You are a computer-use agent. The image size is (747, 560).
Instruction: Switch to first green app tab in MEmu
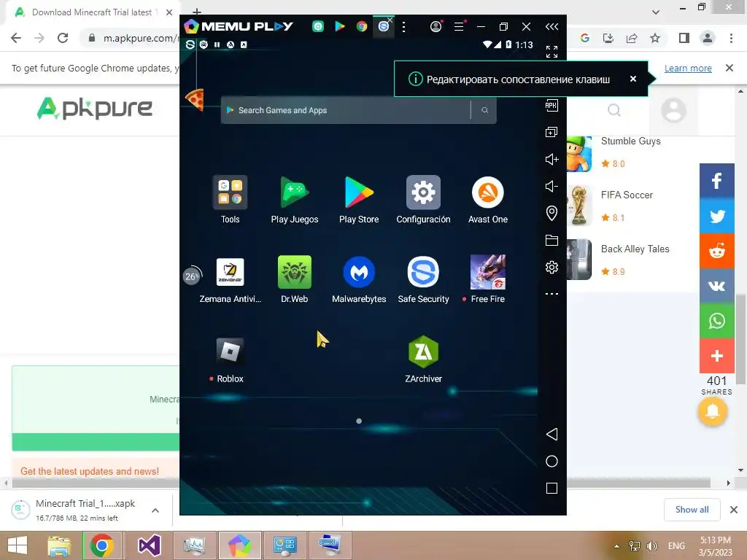click(318, 27)
